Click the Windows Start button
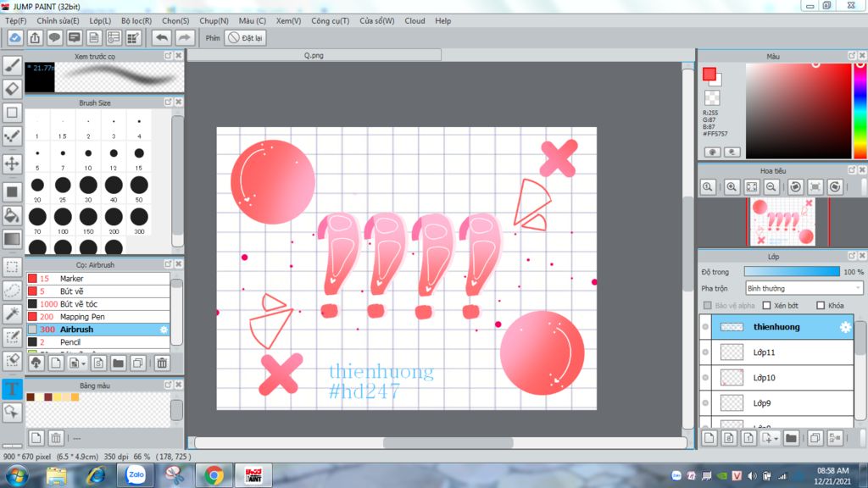The image size is (868, 488). coord(18,475)
